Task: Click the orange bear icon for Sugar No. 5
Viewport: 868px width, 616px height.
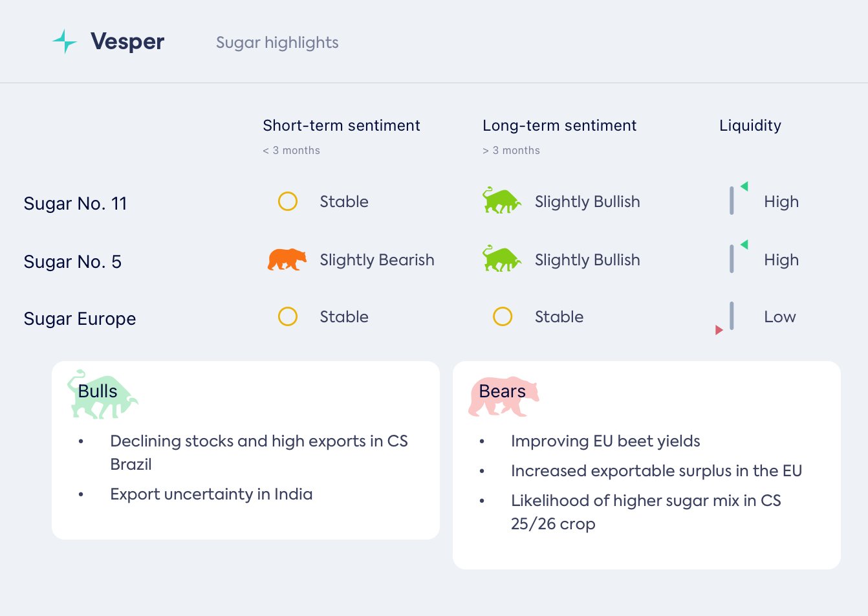Action: coord(287,259)
